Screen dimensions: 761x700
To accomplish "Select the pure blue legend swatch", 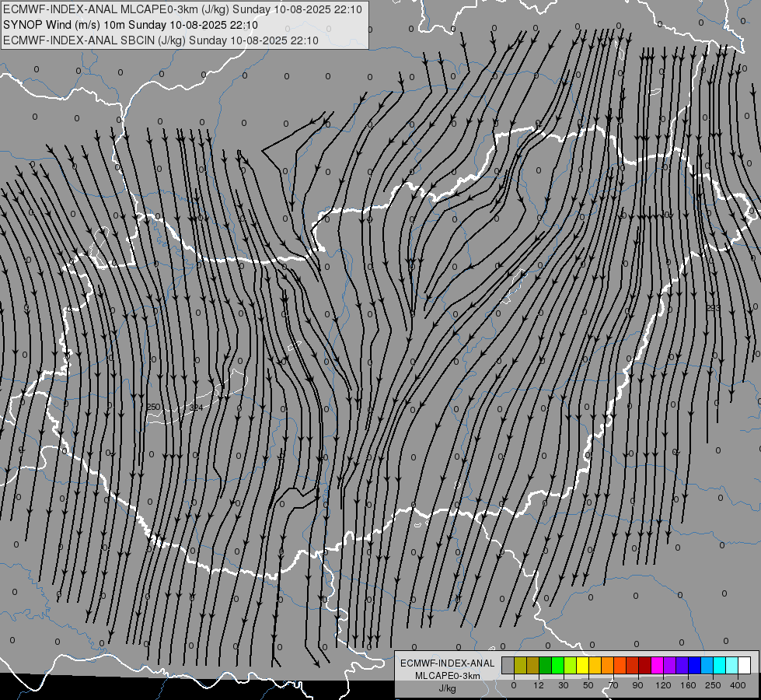I will pyautogui.click(x=695, y=665).
